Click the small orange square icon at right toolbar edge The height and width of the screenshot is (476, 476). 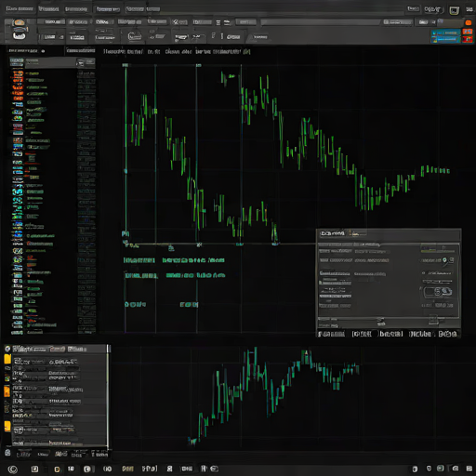click(469, 22)
